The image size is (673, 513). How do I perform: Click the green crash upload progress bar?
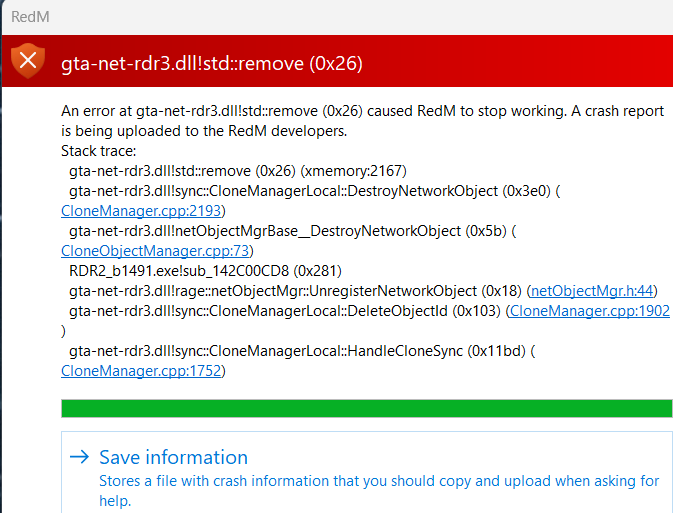click(x=367, y=408)
